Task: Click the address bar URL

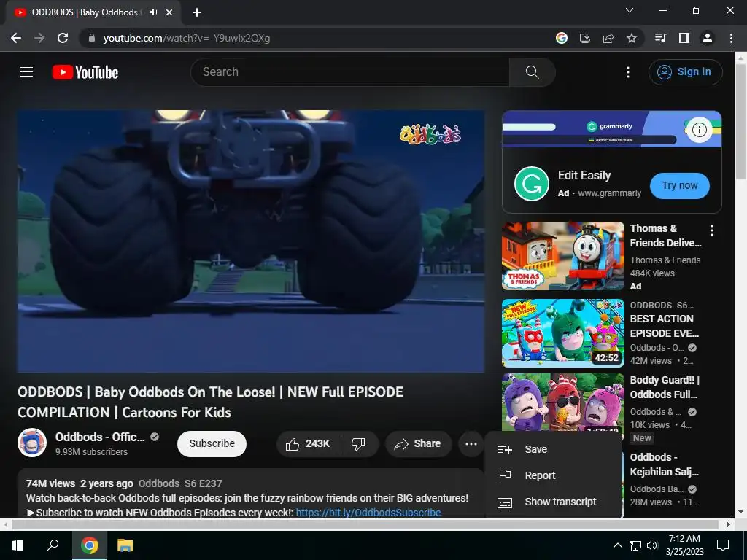Action: tap(186, 38)
